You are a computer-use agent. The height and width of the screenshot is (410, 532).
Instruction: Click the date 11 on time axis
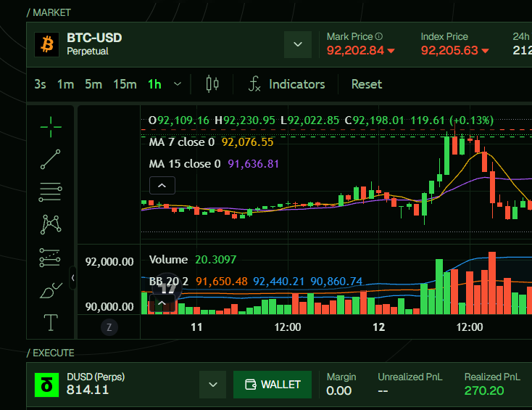(197, 327)
